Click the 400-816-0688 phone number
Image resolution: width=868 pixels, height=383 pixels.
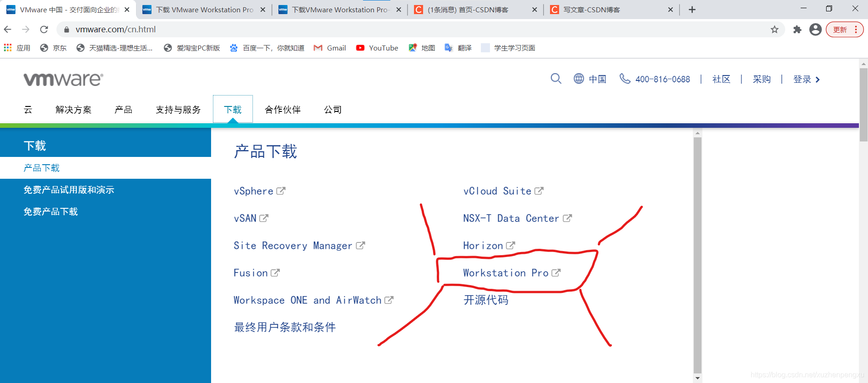point(662,79)
